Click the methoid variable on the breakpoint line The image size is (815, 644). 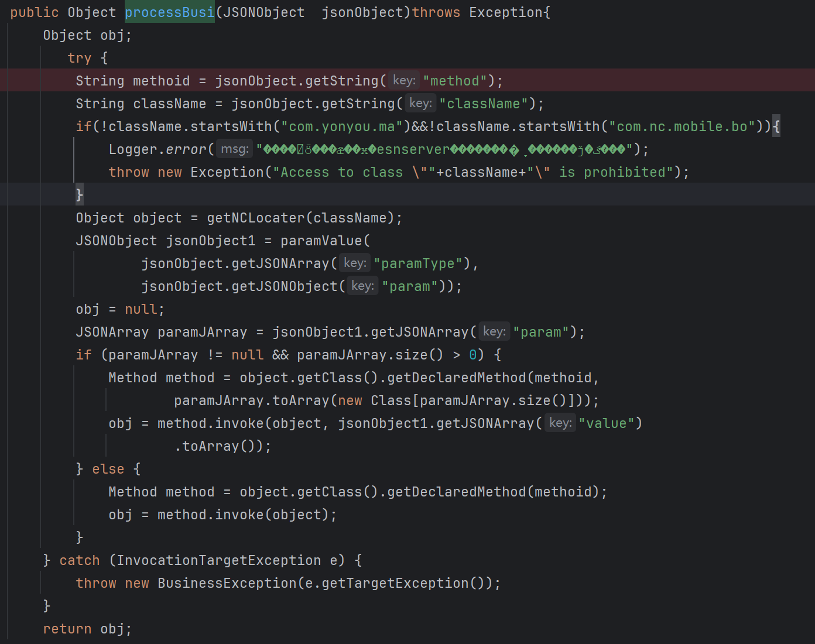click(161, 81)
